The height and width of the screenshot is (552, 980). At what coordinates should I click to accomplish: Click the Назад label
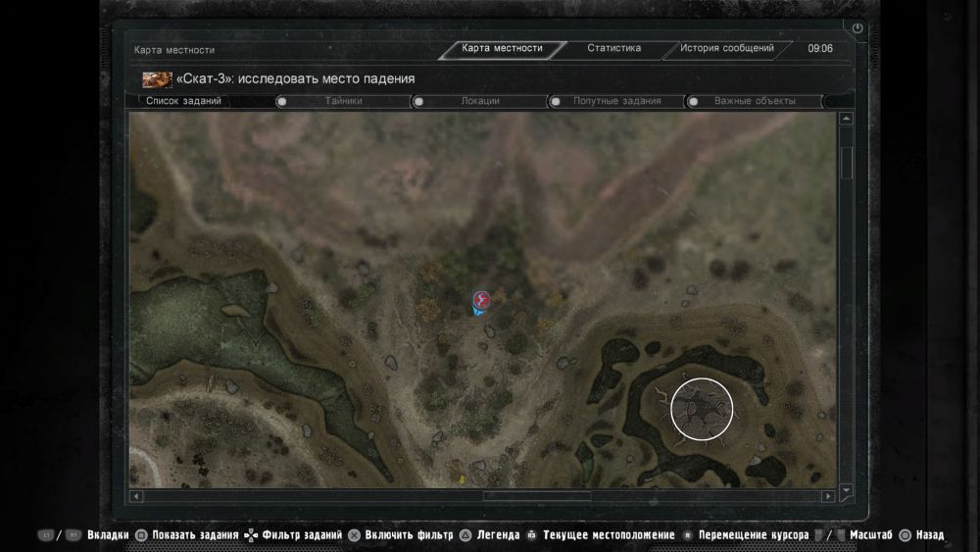click(x=930, y=535)
